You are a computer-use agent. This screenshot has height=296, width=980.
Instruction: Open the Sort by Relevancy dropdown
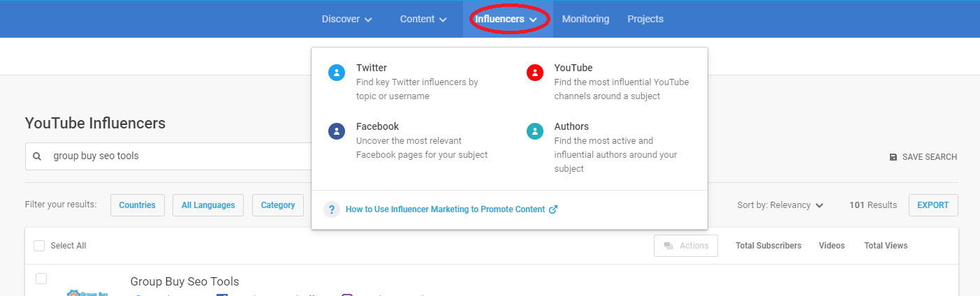[x=780, y=205]
